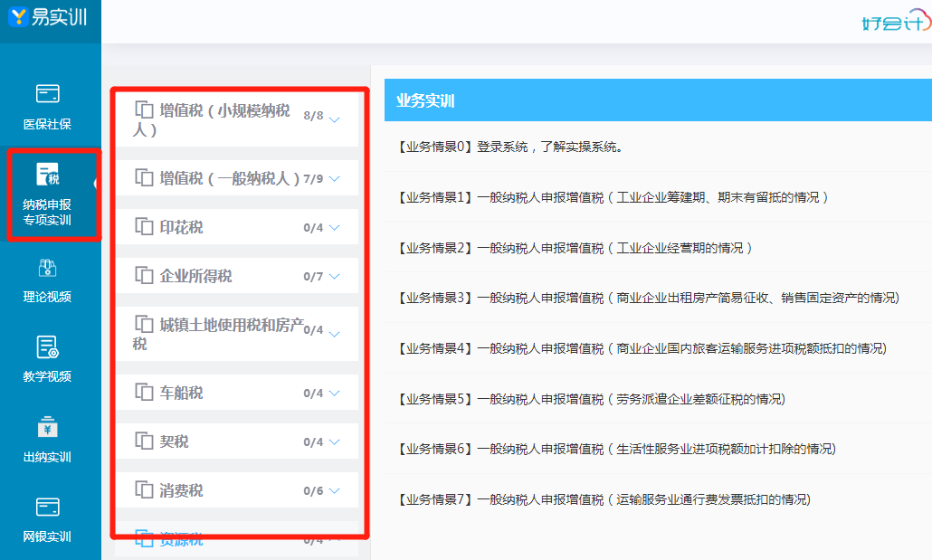Click copy icon beside 增值税（一般纳税人）

coord(144,177)
